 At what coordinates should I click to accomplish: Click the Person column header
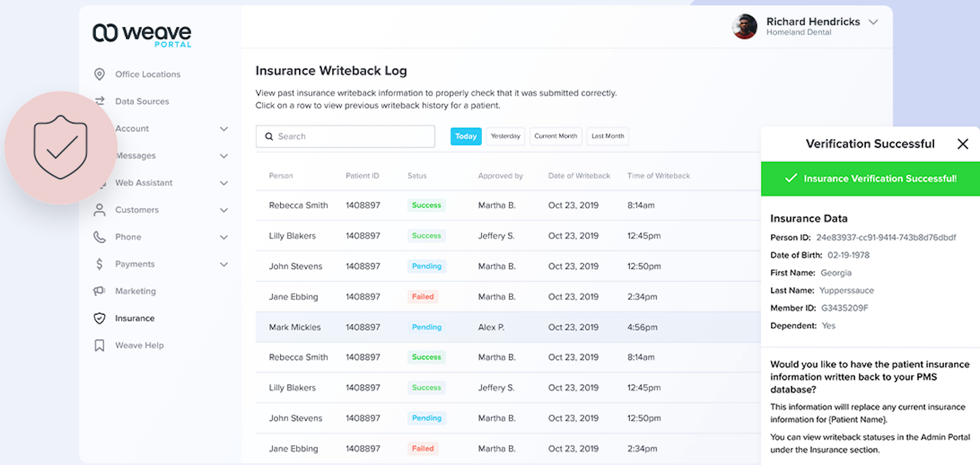[x=281, y=176]
